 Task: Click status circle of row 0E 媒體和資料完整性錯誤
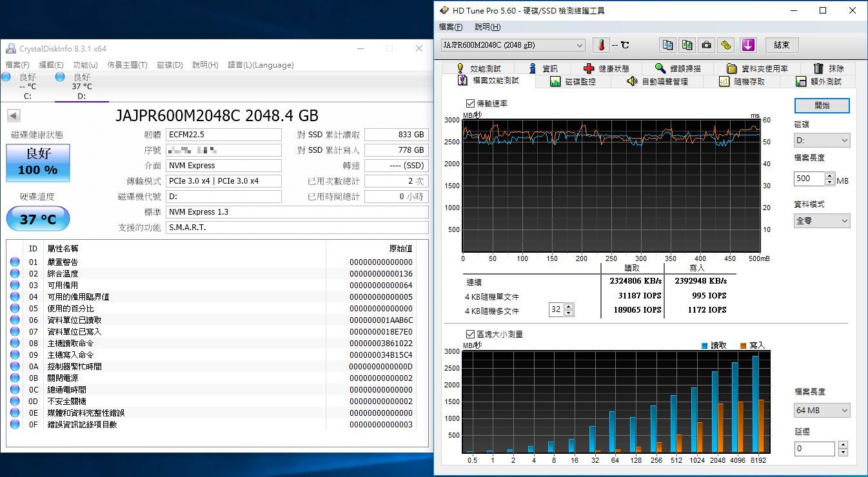15,413
